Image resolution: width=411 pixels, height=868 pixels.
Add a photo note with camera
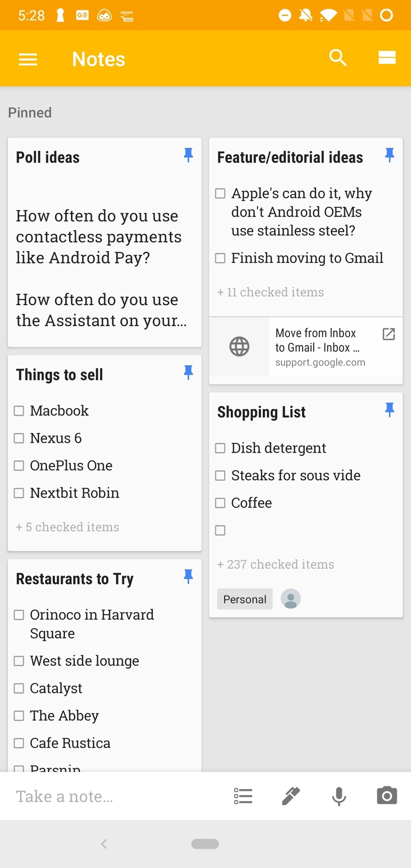387,796
